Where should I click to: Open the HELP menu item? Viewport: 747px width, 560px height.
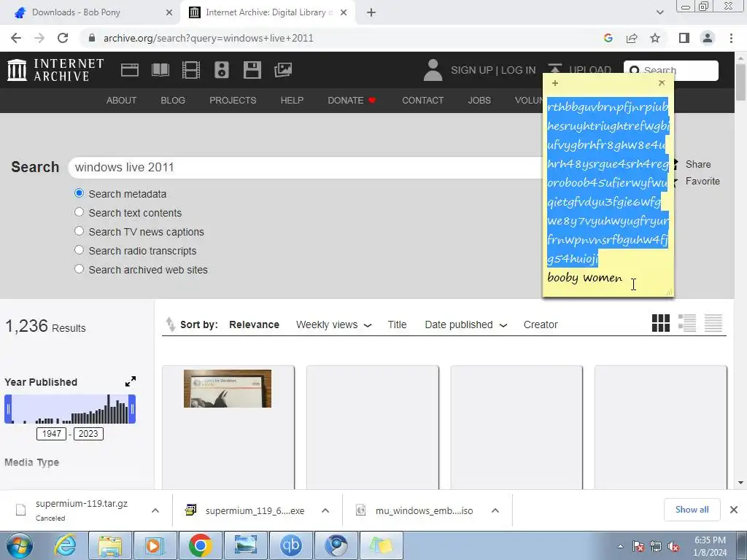pos(292,101)
